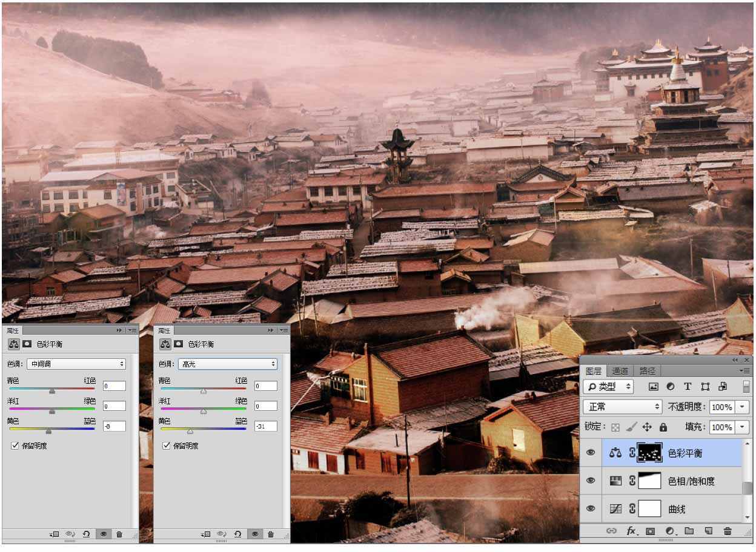This screenshot has height=552, width=756.
Task: Hide the 色相/饱和度 layer with eye icon
Action: click(591, 481)
